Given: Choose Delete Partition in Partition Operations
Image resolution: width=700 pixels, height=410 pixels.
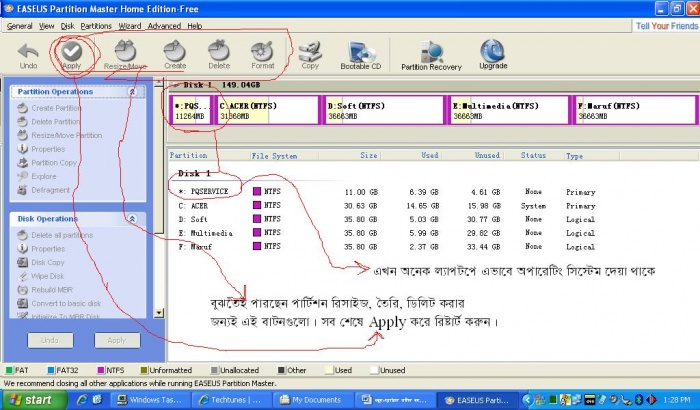Looking at the screenshot, I should [49, 121].
